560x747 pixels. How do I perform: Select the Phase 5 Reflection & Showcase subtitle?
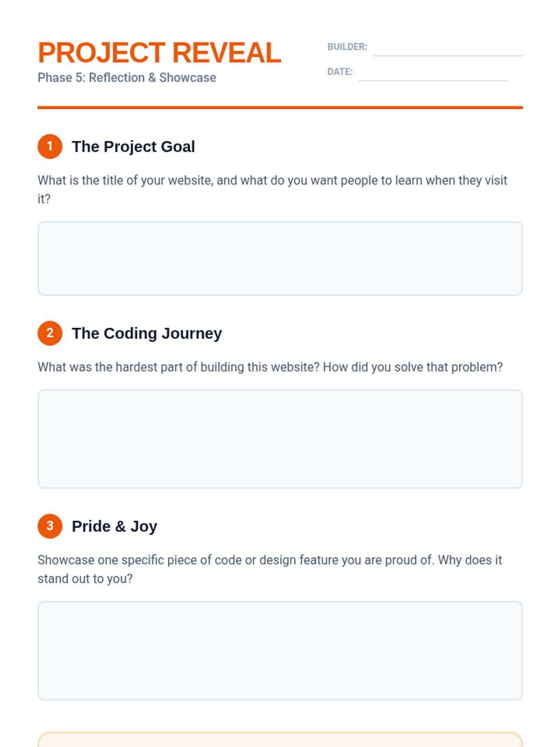(x=127, y=78)
